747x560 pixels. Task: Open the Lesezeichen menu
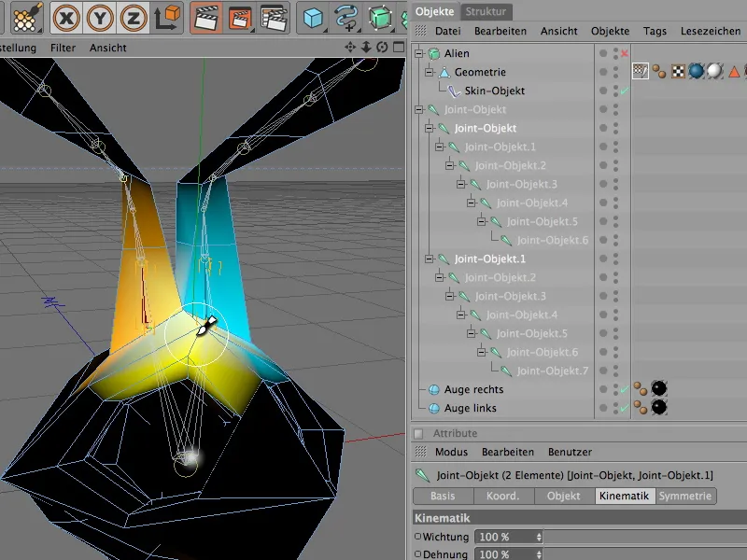(x=711, y=31)
